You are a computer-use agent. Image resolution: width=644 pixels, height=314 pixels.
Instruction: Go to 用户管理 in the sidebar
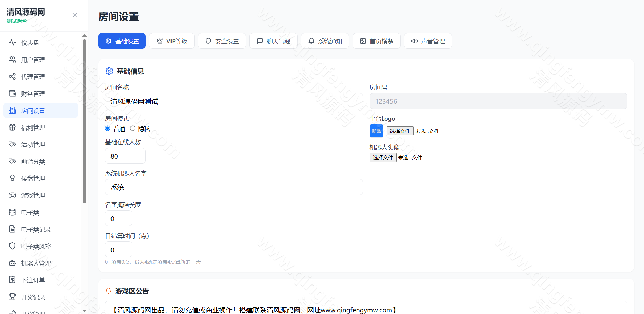pos(41,60)
